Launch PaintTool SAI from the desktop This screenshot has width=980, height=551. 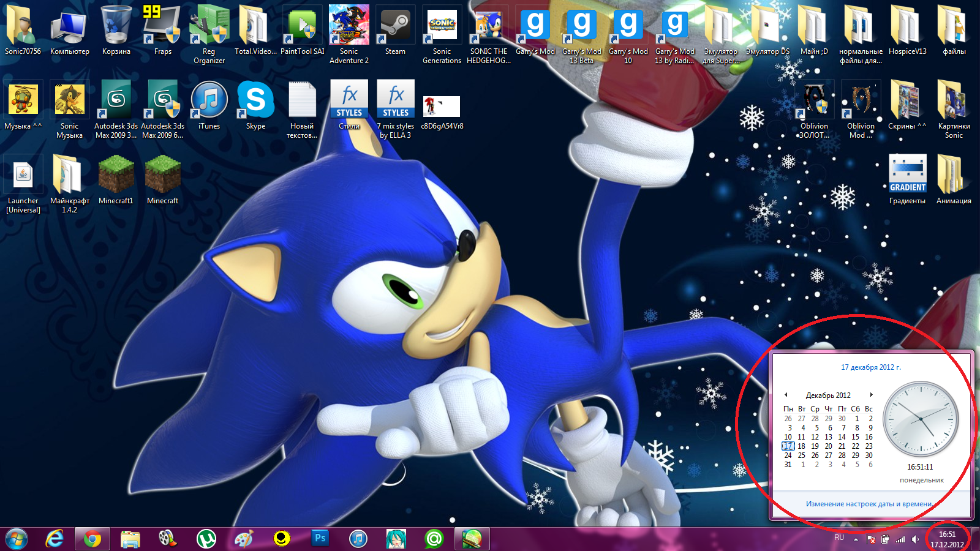coord(302,31)
